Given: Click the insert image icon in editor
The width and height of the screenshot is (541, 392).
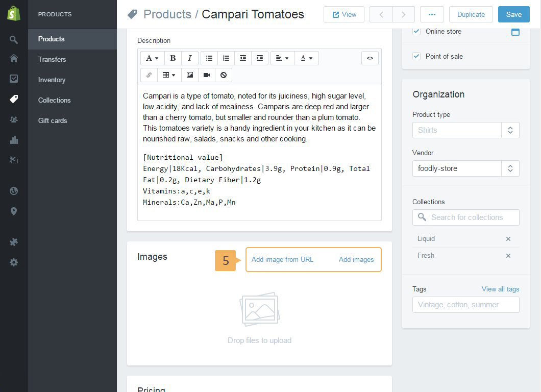Looking at the screenshot, I should [190, 75].
